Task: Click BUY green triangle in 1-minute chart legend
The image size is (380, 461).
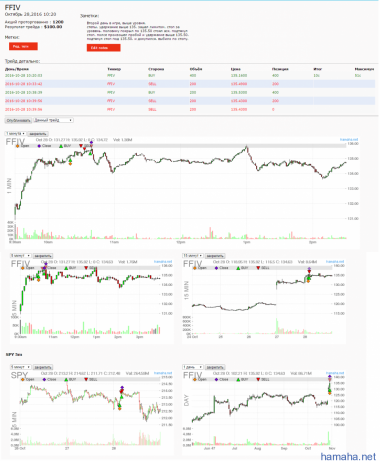Action: [x=61, y=146]
